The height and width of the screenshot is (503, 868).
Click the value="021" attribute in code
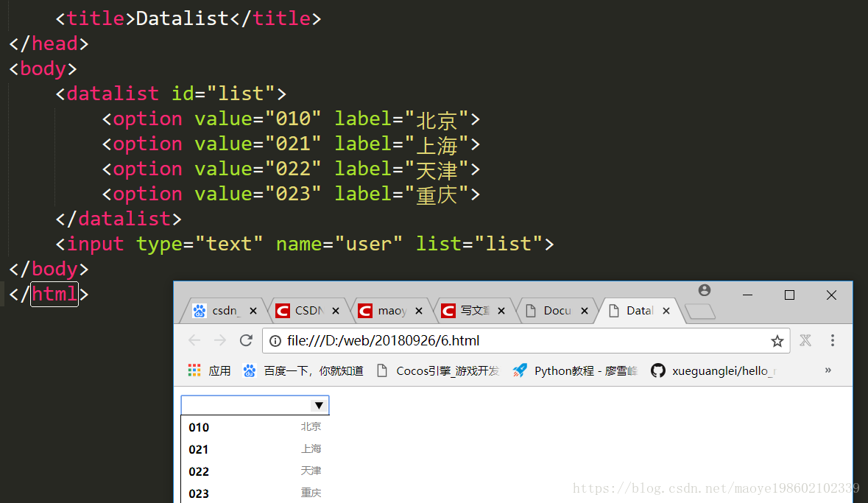tap(258, 144)
